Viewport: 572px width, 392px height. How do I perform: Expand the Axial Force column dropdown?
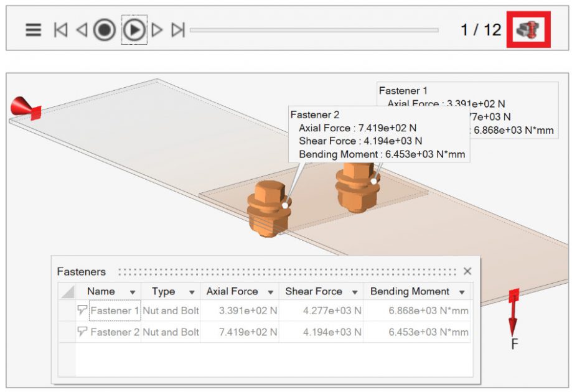click(x=271, y=292)
